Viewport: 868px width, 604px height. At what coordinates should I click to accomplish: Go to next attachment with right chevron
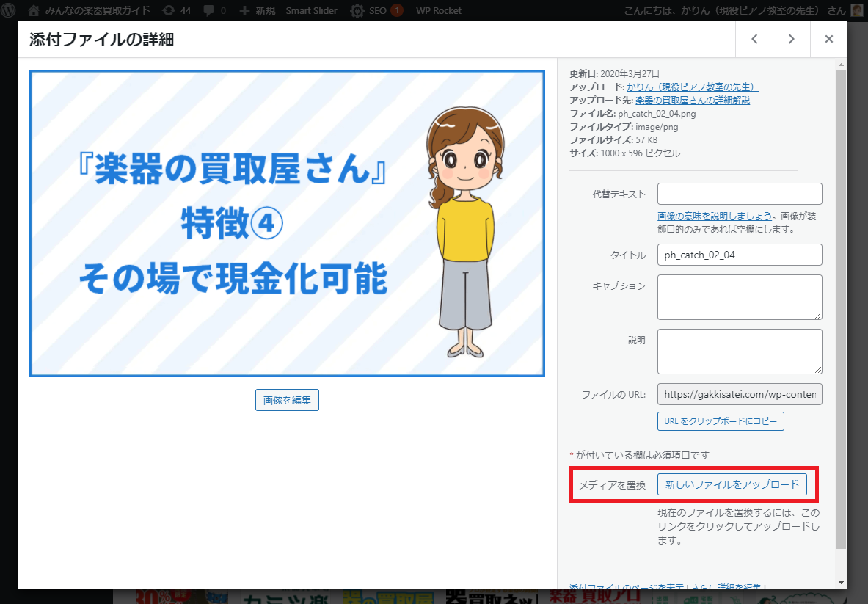(x=791, y=39)
